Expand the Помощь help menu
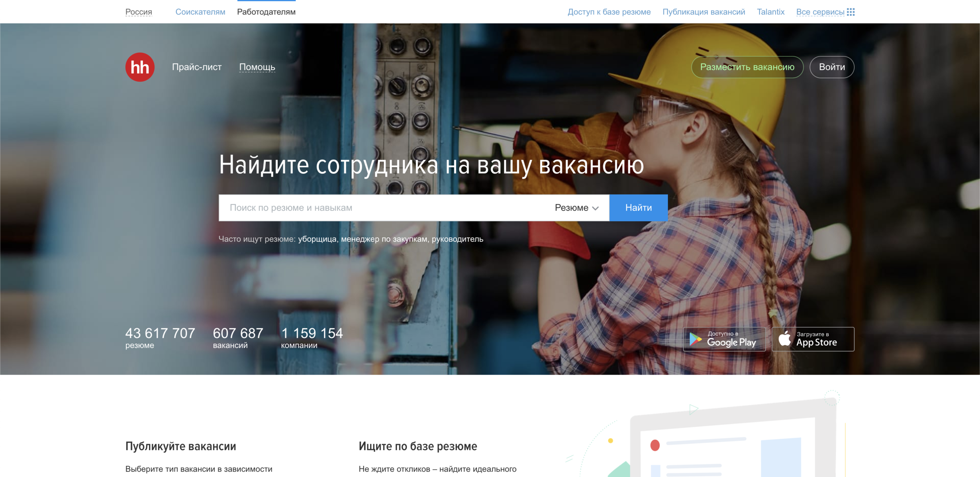The height and width of the screenshot is (477, 980). click(x=257, y=67)
